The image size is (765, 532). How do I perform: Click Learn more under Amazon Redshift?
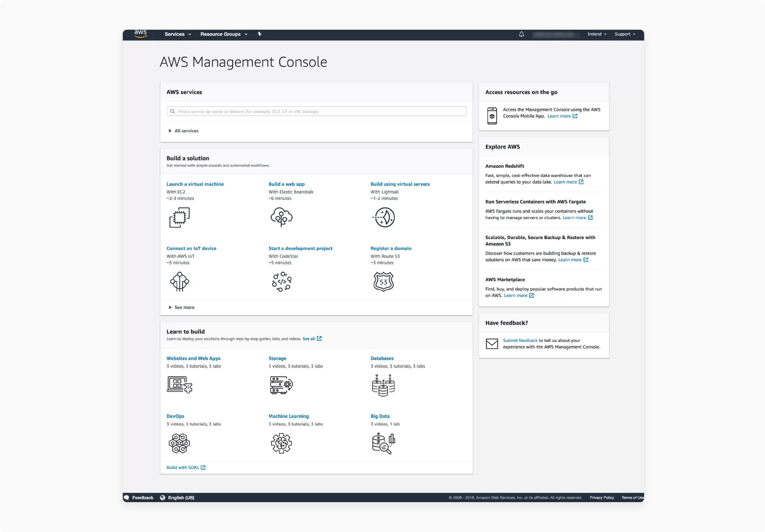click(x=565, y=182)
